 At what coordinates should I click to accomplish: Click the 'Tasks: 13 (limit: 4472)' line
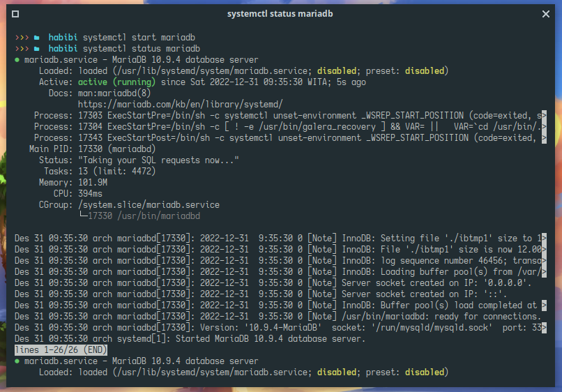click(x=100, y=172)
